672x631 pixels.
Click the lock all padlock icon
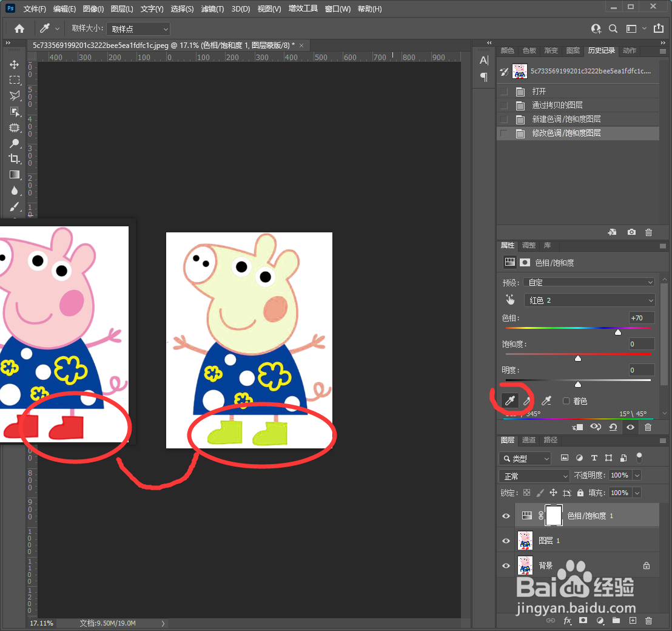580,493
